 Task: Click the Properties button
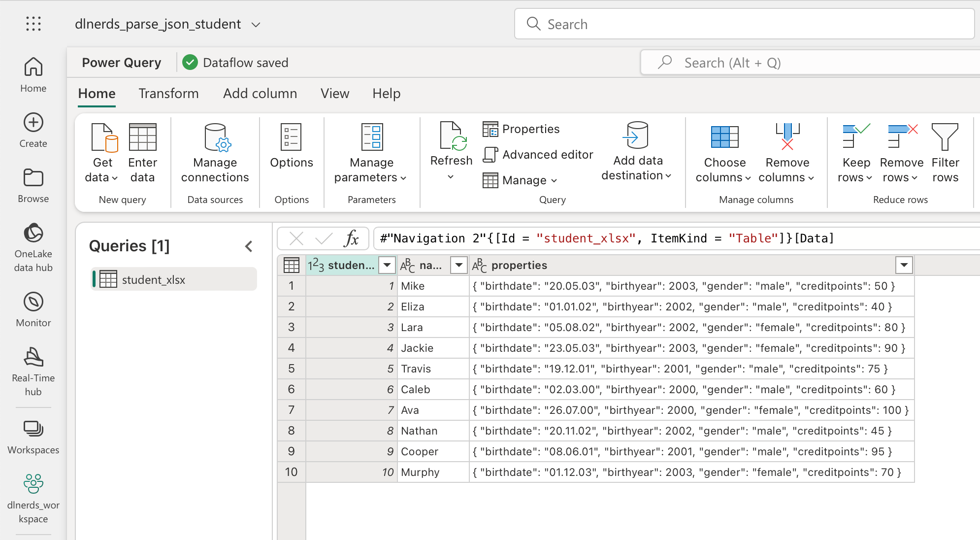(522, 129)
